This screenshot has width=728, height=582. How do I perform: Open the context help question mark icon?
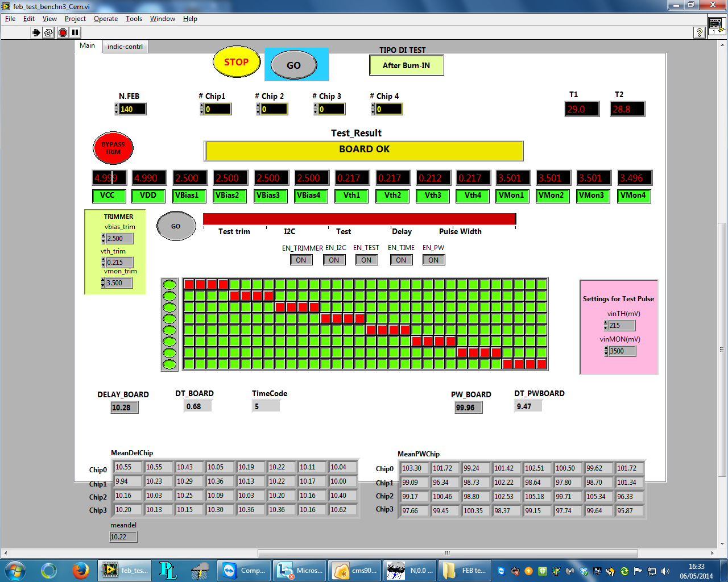pyautogui.click(x=700, y=33)
